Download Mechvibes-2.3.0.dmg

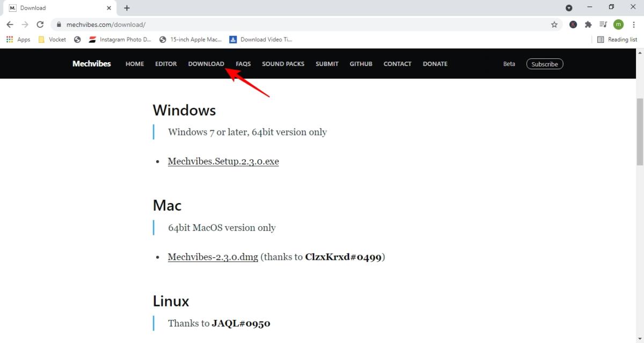[x=213, y=257]
